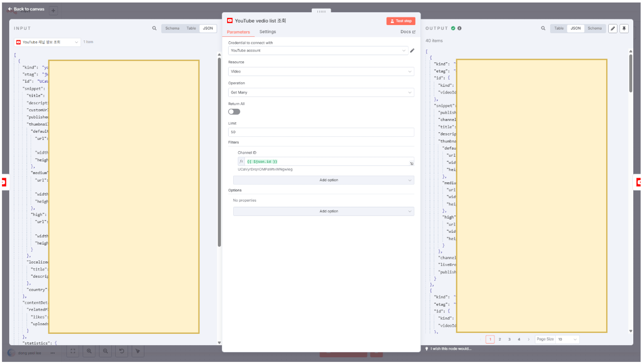Switch INPUT view to Schema
The width and height of the screenshot is (644, 364).
172,29
